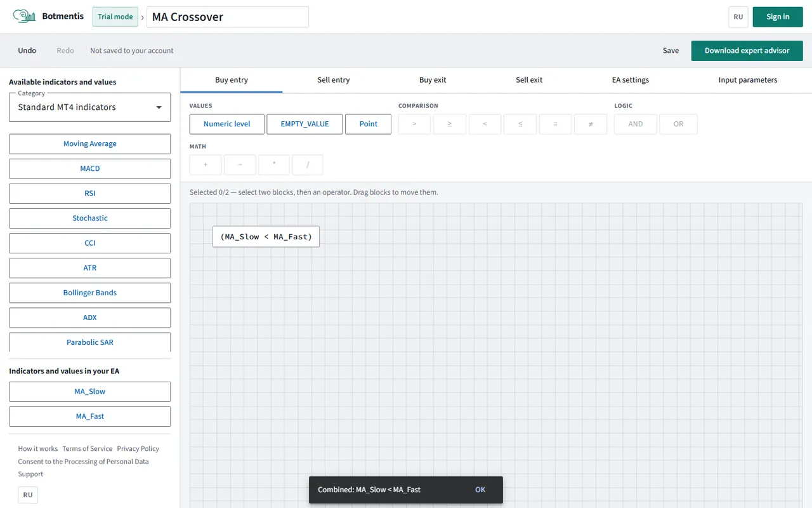Select the not-equal comparison operator
Screen dimensions: 812x508
click(591, 124)
